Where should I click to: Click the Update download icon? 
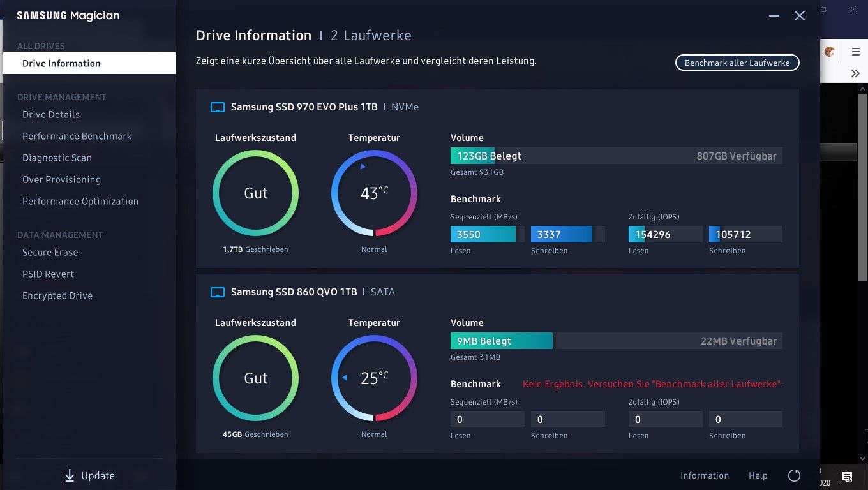pyautogui.click(x=70, y=475)
